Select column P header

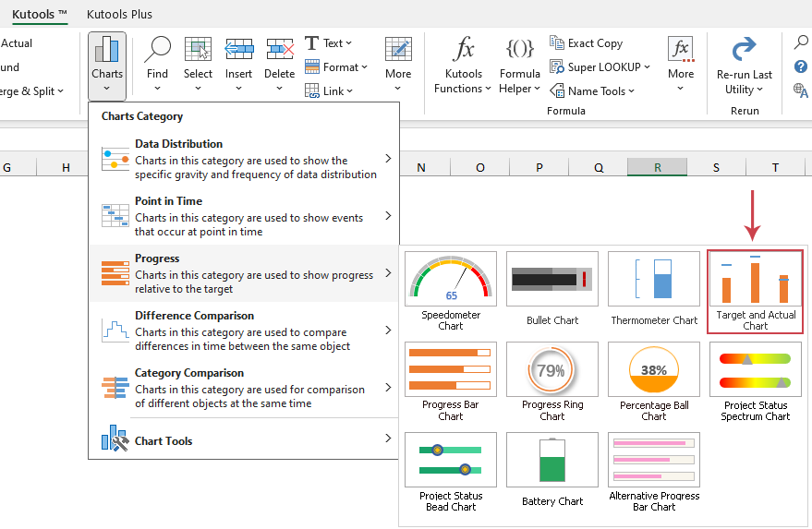(x=539, y=167)
